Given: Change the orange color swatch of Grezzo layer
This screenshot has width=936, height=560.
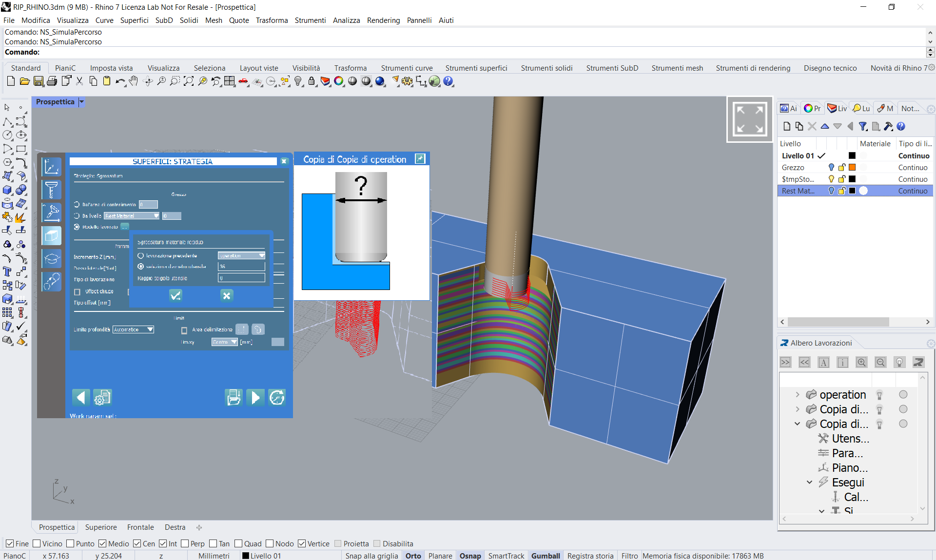Looking at the screenshot, I should [x=852, y=167].
